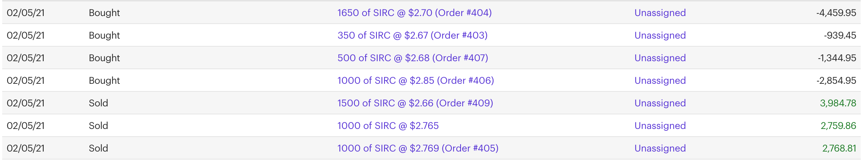This screenshot has width=868, height=161.
Task: Click Unassigned for Order #403 row
Action: (660, 35)
